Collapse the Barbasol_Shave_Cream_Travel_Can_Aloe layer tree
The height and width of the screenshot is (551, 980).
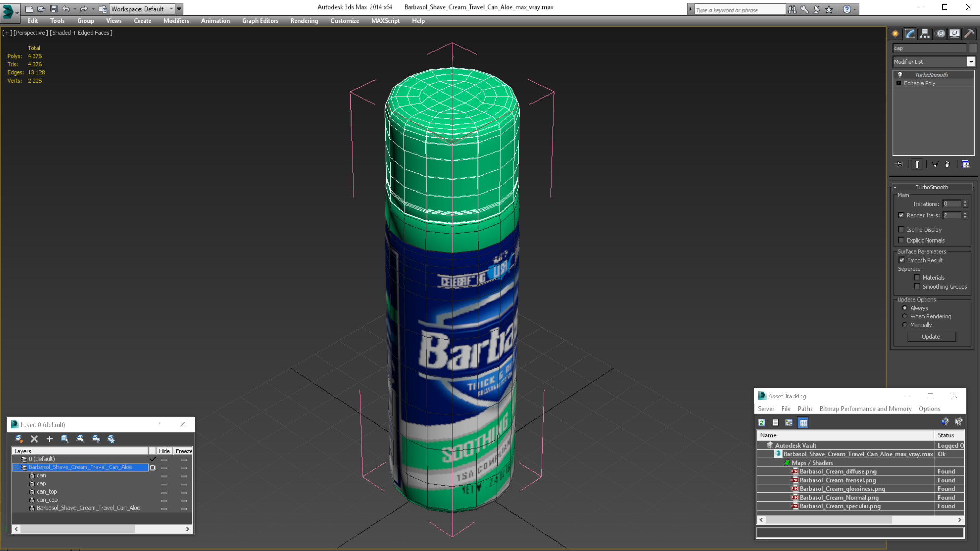point(16,467)
